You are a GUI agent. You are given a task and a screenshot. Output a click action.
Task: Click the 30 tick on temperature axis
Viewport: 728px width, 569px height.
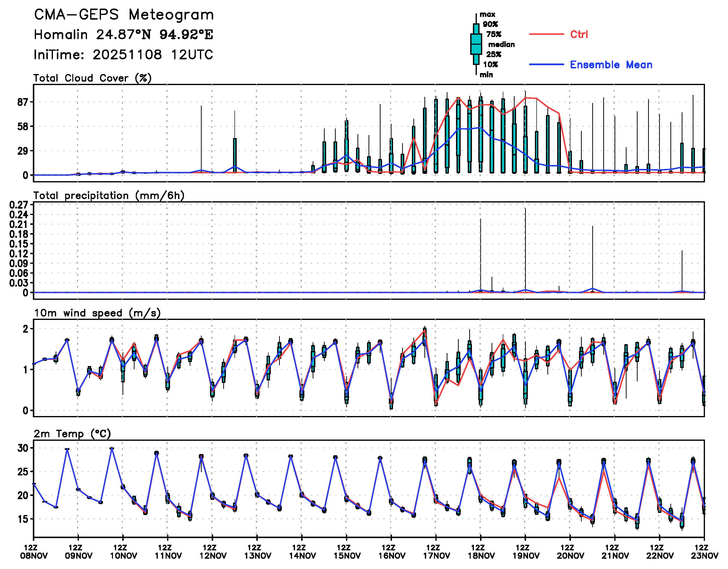point(23,448)
